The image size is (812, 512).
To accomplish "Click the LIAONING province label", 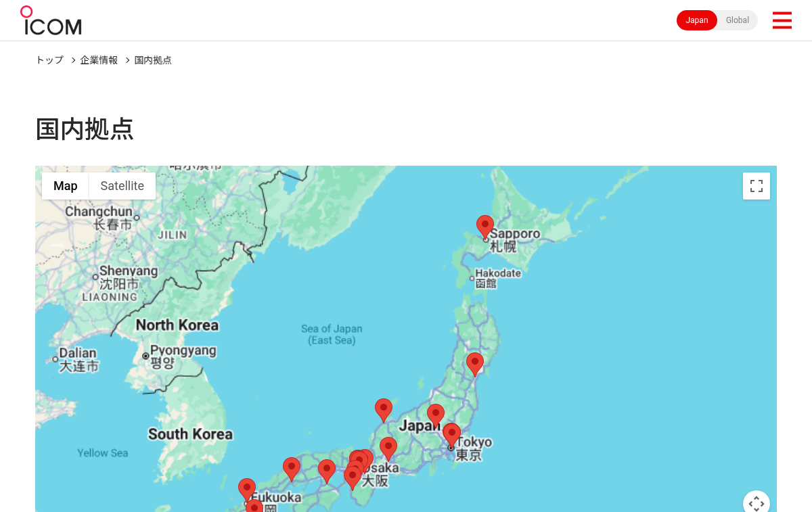I will 110,297.
